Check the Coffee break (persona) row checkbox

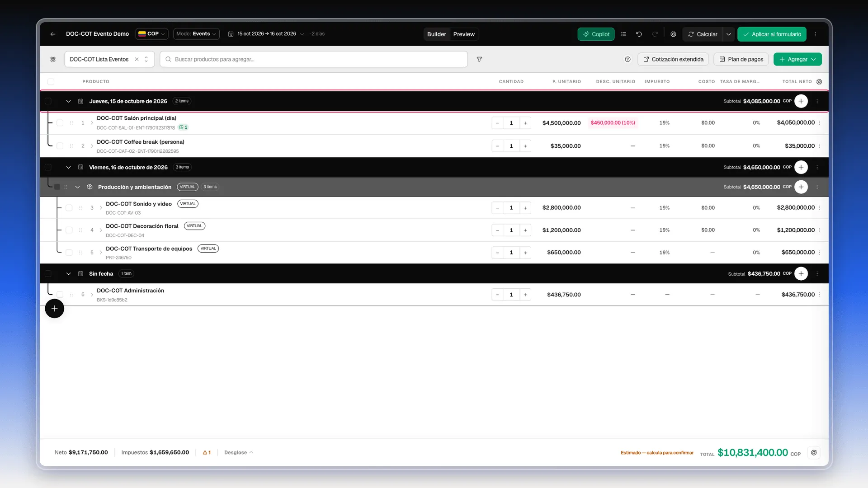[60, 146]
